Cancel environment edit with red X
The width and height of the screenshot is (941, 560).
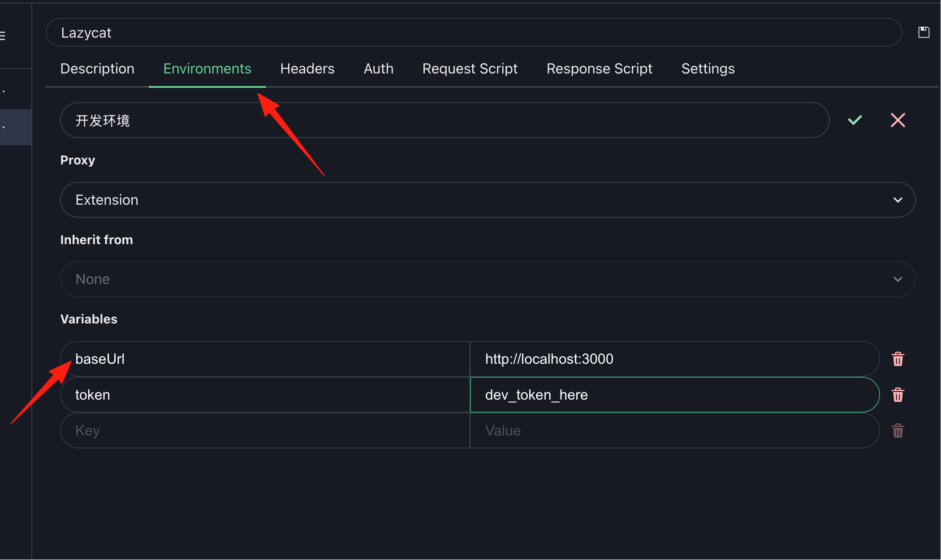[x=898, y=120]
